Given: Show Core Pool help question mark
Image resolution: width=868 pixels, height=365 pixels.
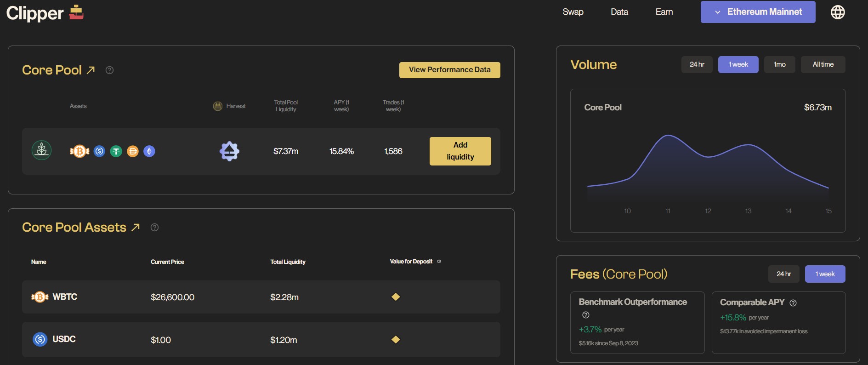Looking at the screenshot, I should pyautogui.click(x=109, y=70).
